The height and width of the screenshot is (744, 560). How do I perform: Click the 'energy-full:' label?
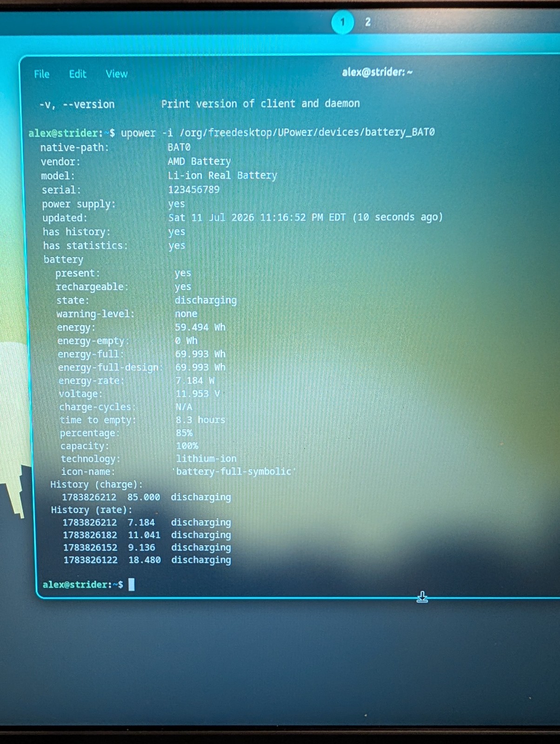pos(91,354)
